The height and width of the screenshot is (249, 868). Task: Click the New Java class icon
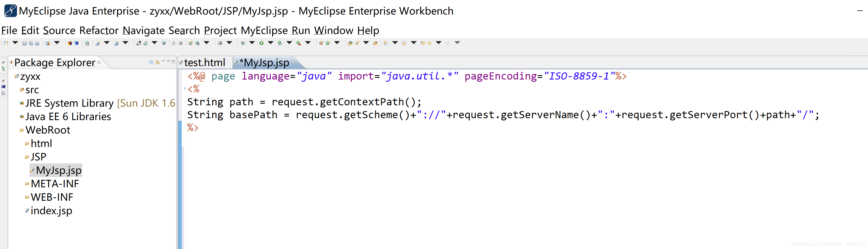click(x=328, y=43)
